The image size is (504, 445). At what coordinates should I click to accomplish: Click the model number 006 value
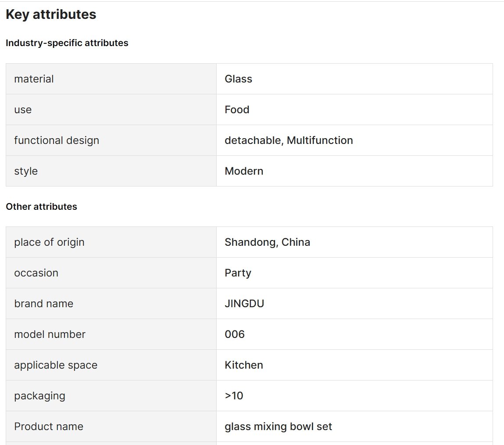235,334
